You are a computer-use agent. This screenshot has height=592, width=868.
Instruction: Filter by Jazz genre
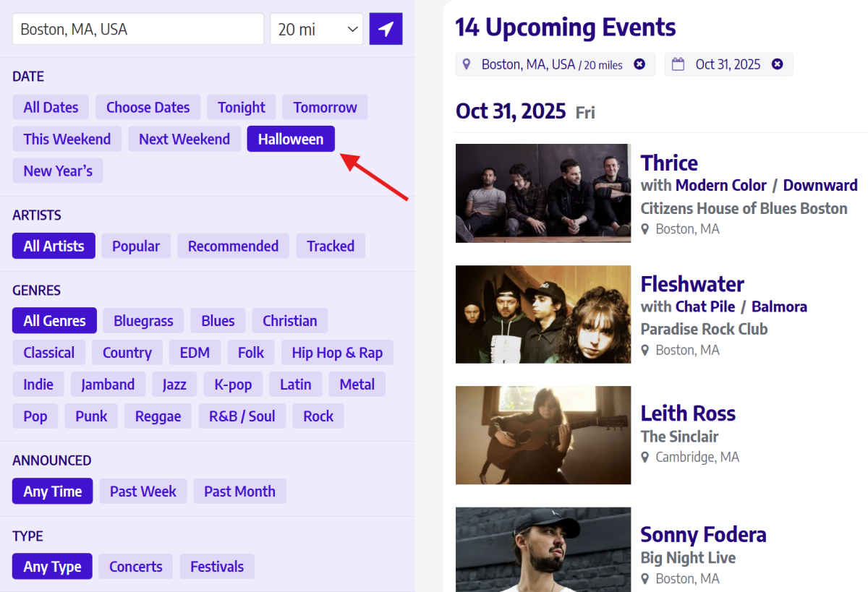coord(174,385)
